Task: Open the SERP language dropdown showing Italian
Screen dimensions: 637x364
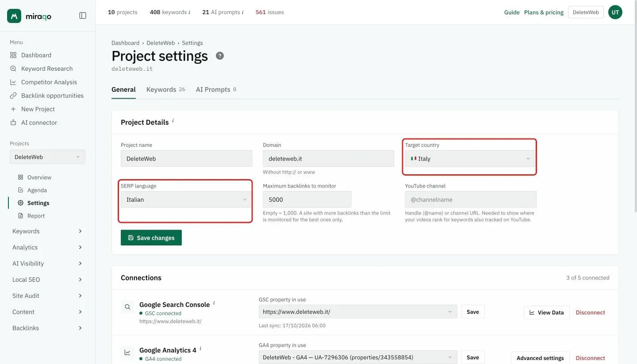Action: [186, 199]
